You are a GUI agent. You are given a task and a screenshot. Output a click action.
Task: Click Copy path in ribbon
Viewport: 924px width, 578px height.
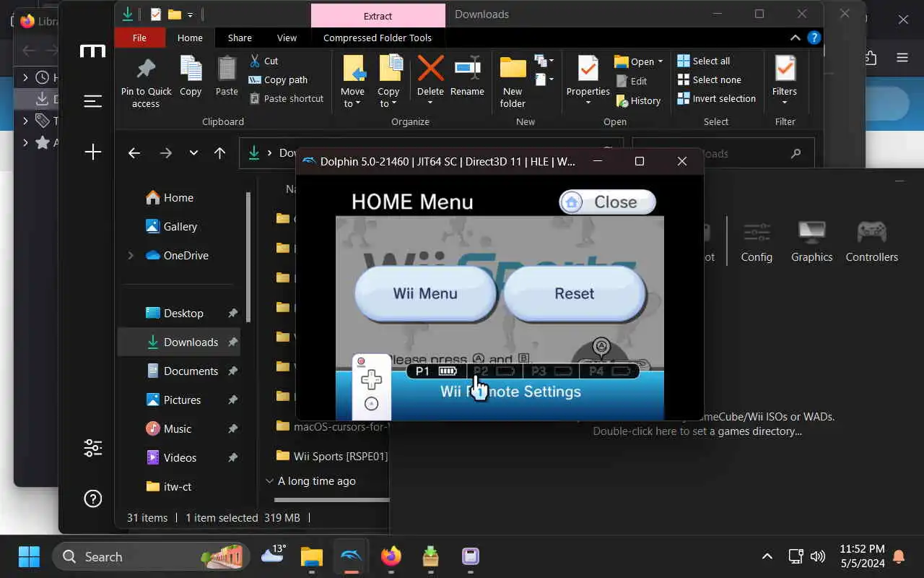point(278,79)
